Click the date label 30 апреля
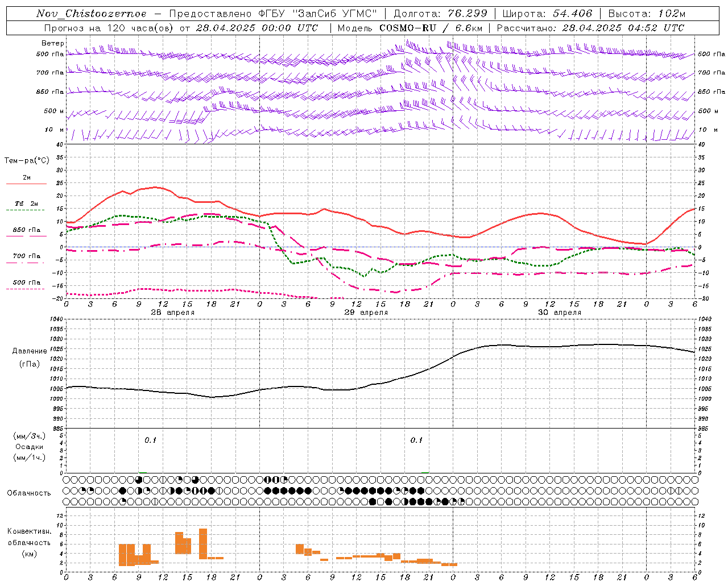728x582 pixels. (559, 313)
